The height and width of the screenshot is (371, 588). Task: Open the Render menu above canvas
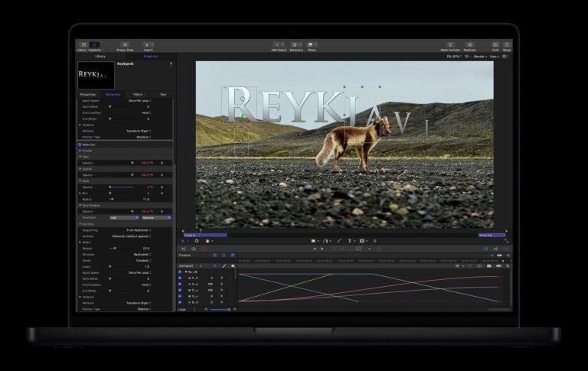tap(480, 57)
